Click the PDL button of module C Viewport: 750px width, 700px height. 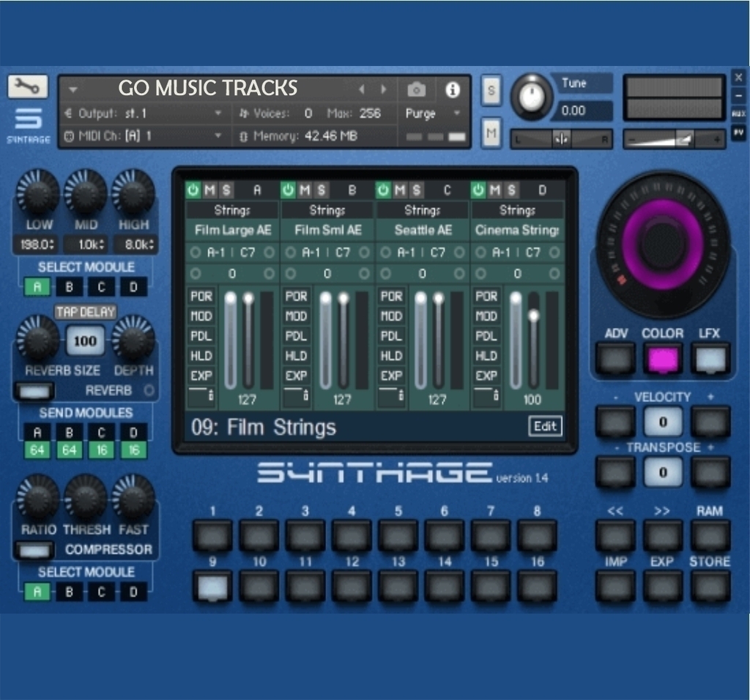click(x=391, y=336)
